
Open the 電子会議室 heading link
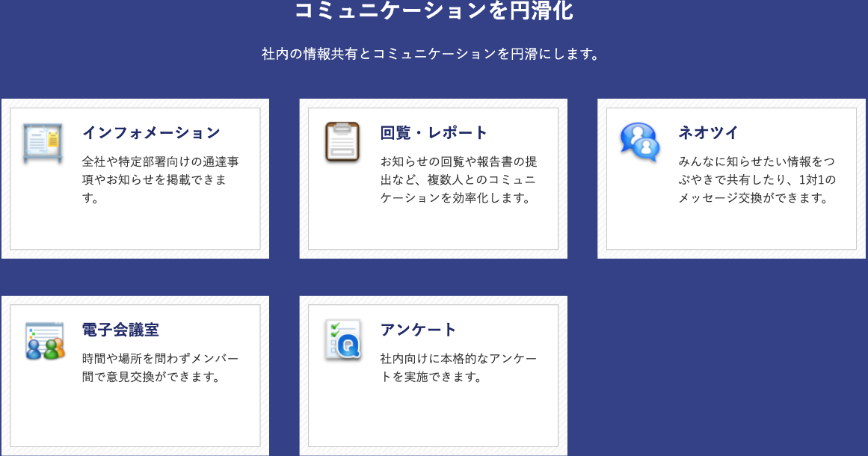point(120,330)
